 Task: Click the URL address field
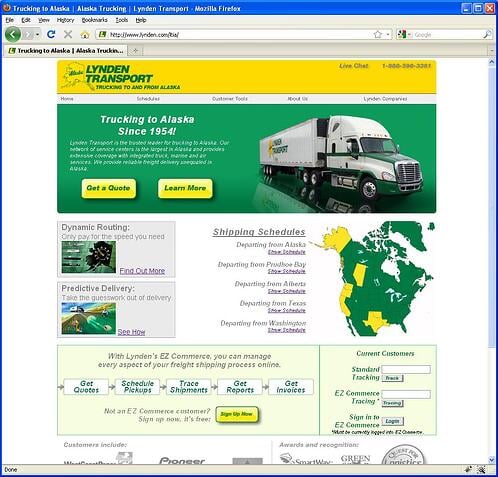pyautogui.click(x=240, y=34)
